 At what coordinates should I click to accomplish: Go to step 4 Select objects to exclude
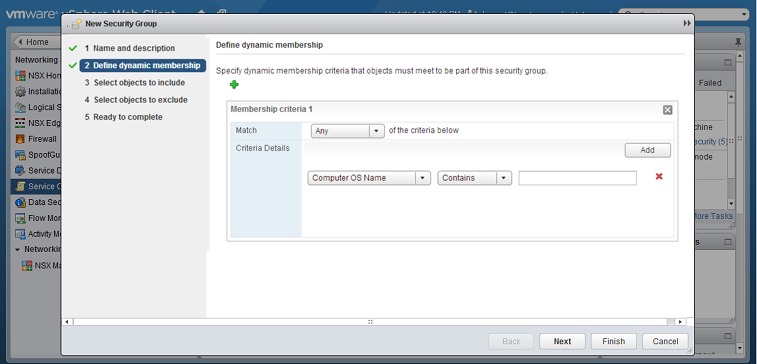(136, 100)
